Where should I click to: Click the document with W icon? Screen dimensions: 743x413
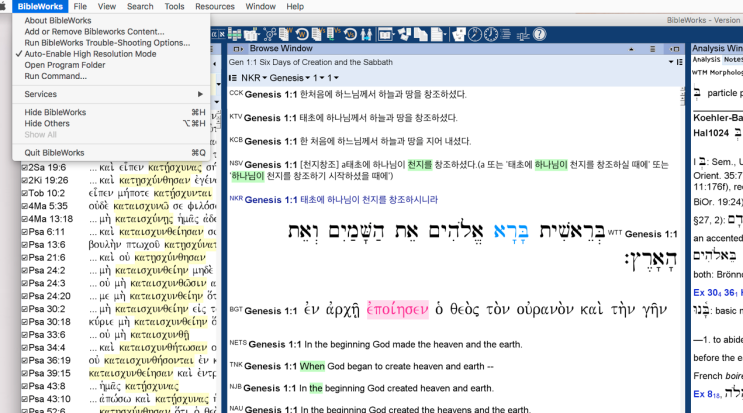click(285, 34)
